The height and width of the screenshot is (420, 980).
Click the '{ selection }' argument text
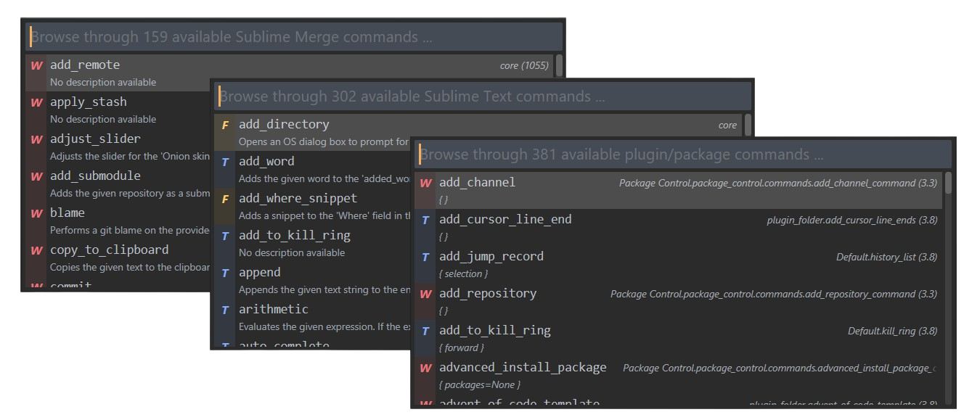463,273
